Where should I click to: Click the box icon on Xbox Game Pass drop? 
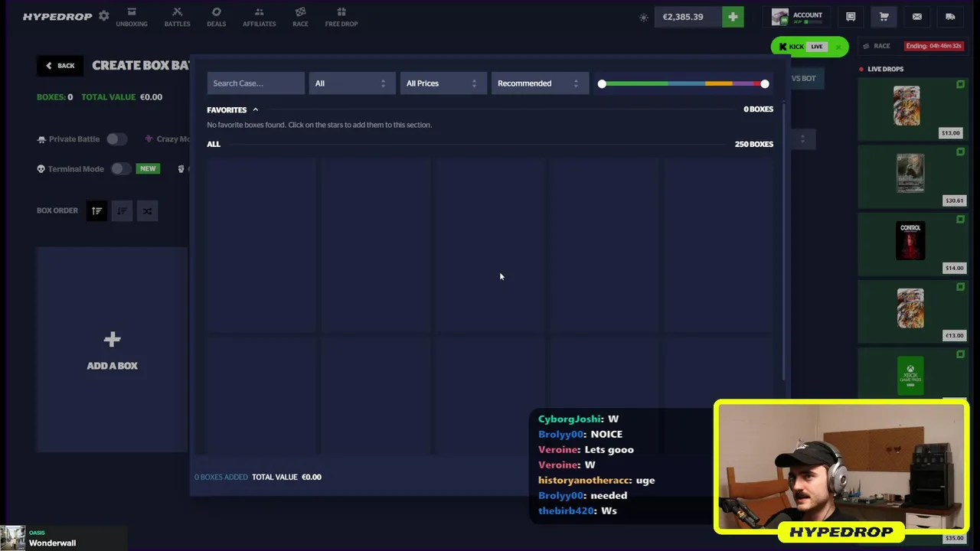(960, 354)
